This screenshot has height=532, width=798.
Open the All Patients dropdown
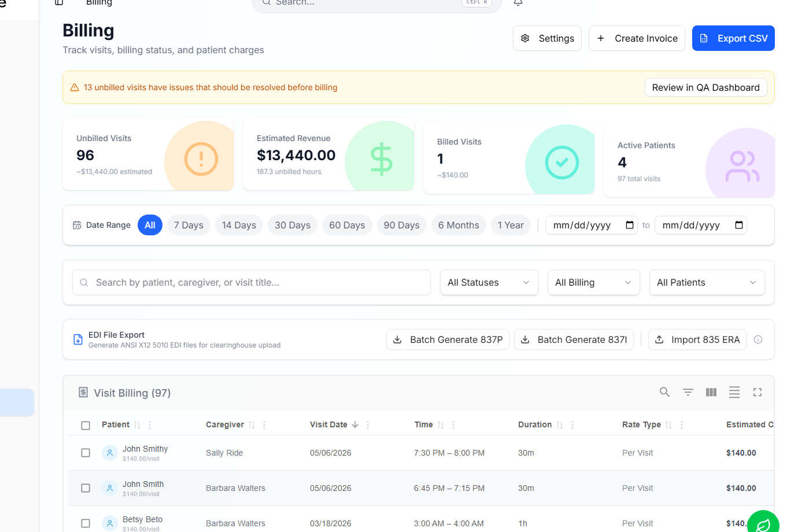pyautogui.click(x=707, y=283)
